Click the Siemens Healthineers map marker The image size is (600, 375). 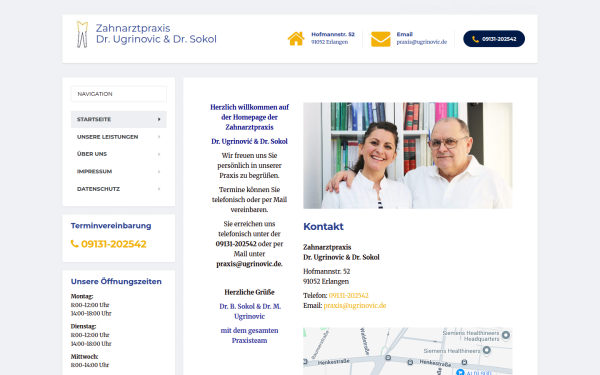click(x=487, y=350)
